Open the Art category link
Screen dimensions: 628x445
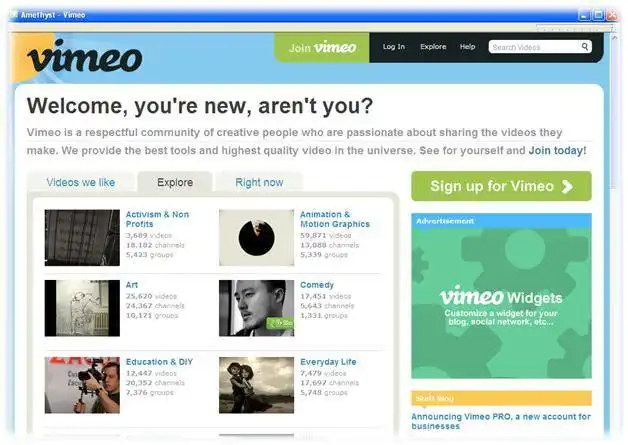click(132, 285)
